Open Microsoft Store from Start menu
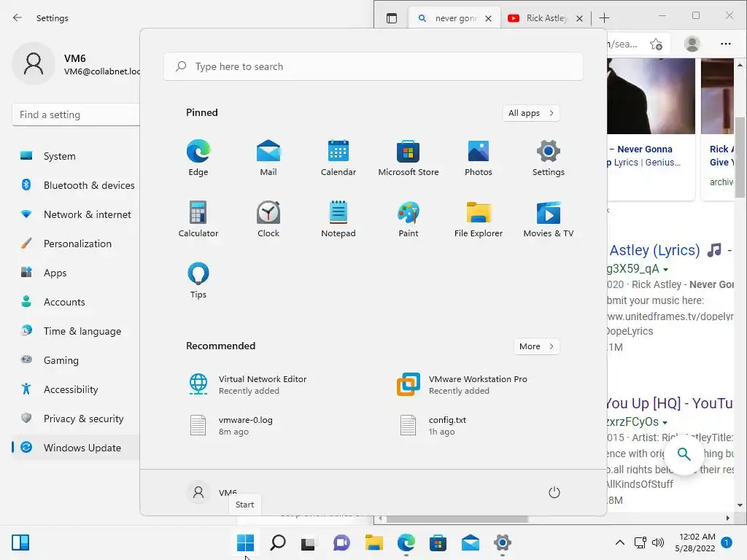The image size is (747, 560). pos(409,157)
